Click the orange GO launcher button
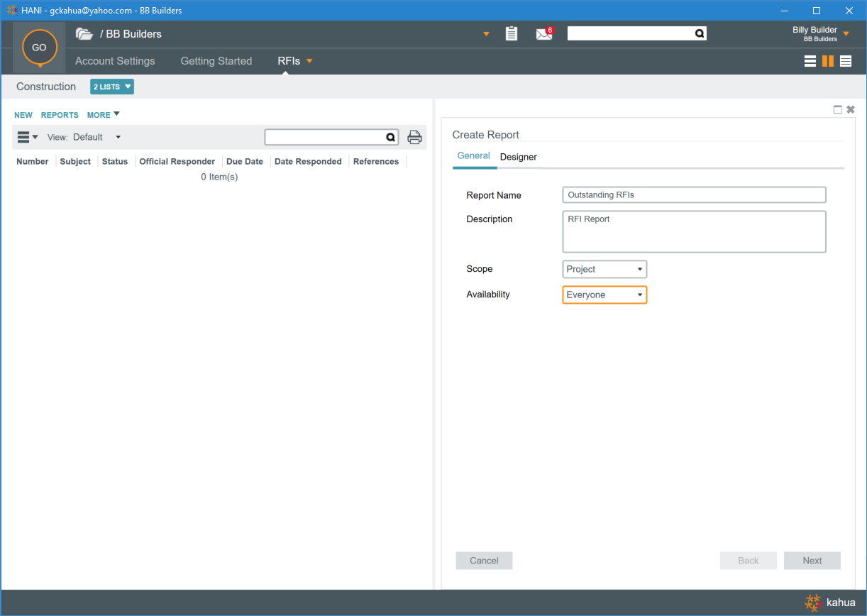867x616 pixels. [39, 48]
